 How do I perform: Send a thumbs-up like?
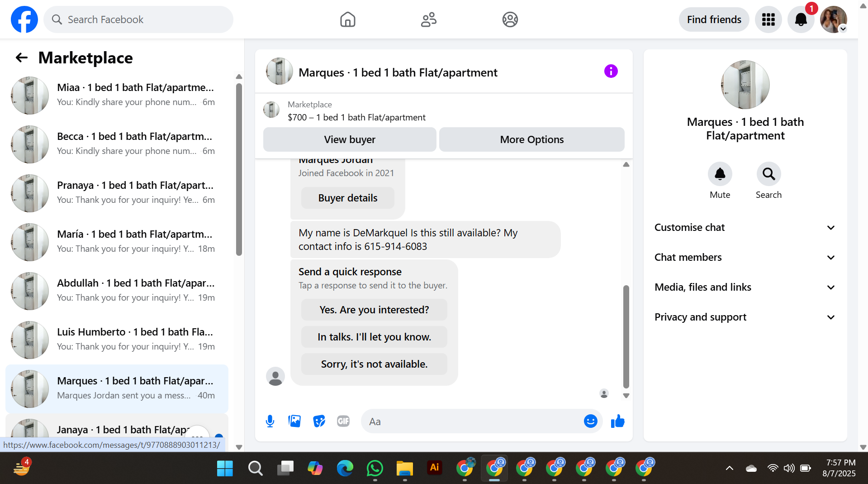tap(617, 422)
